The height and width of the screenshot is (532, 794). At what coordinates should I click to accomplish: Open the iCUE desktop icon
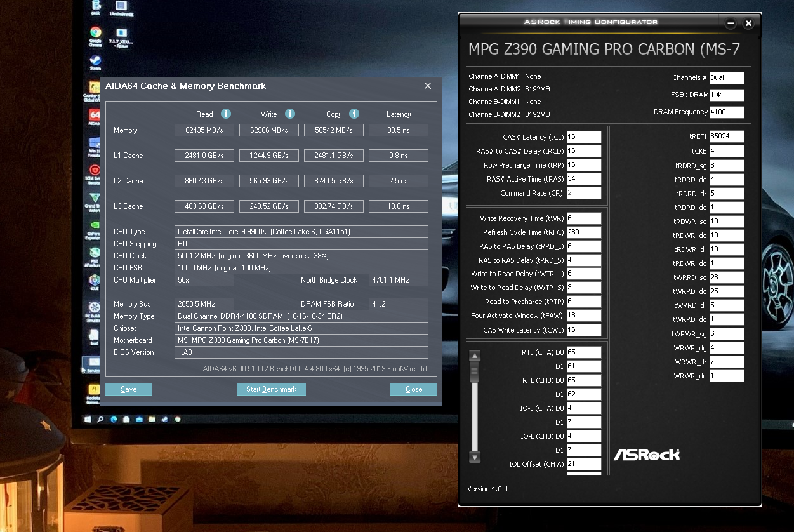pos(95,281)
